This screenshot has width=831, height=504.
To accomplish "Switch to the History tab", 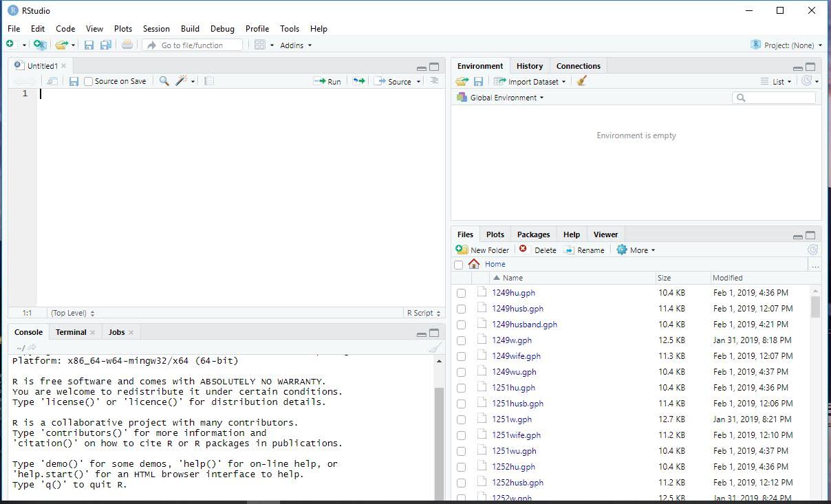I will coord(530,66).
